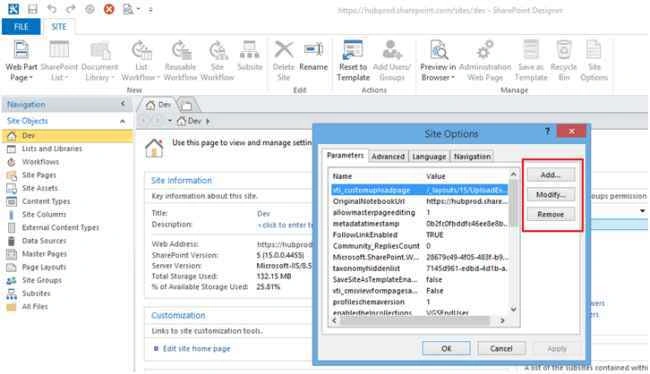Select the SITE ribbon tab

coord(58,27)
